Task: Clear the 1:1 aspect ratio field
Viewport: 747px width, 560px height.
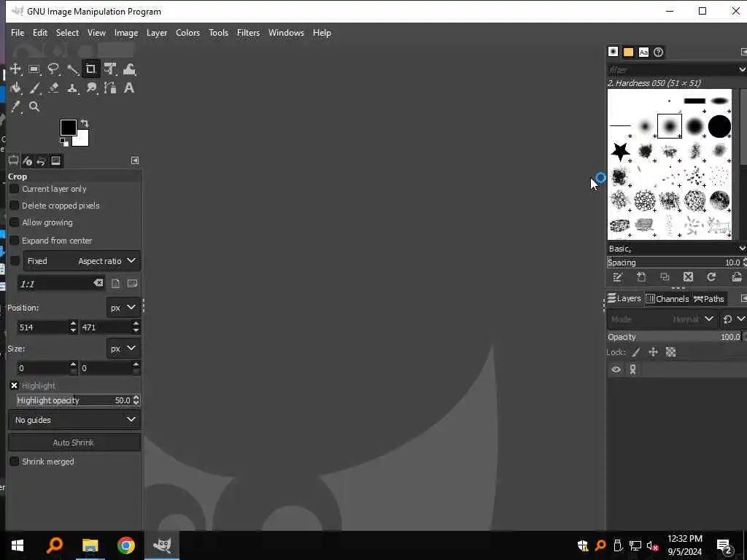Action: pyautogui.click(x=98, y=284)
